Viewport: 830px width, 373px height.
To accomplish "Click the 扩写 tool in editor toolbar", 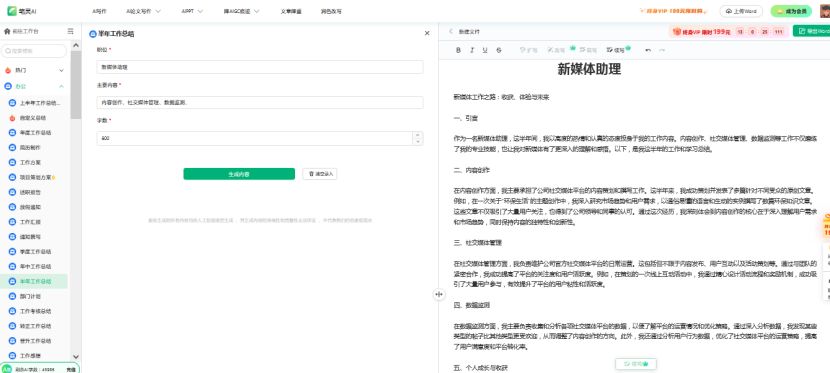I will (528, 50).
